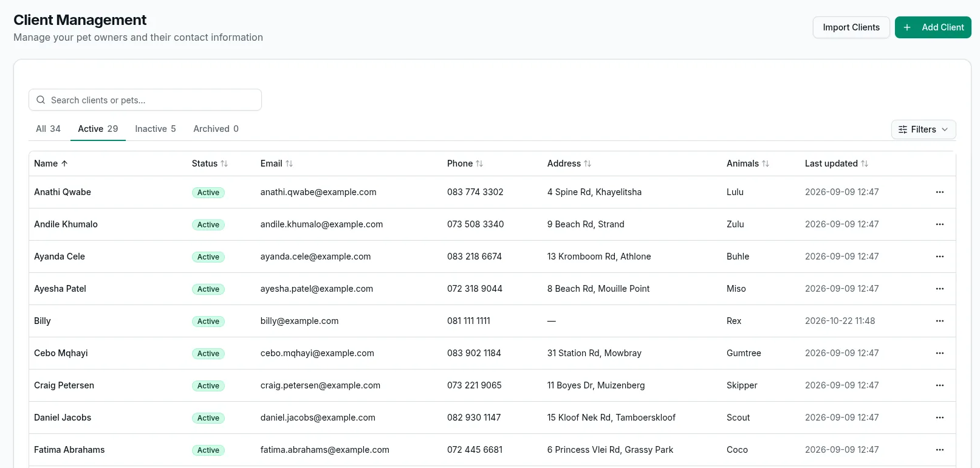Screen dimensions: 980x468
Task: Open the Archived clients tab
Action: click(216, 129)
